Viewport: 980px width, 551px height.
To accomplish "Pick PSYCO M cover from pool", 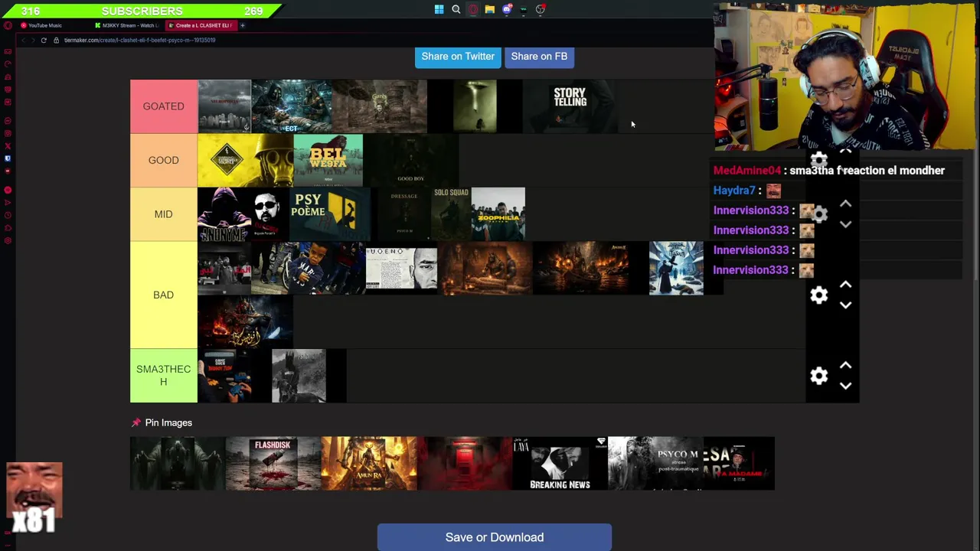I will [x=655, y=463].
